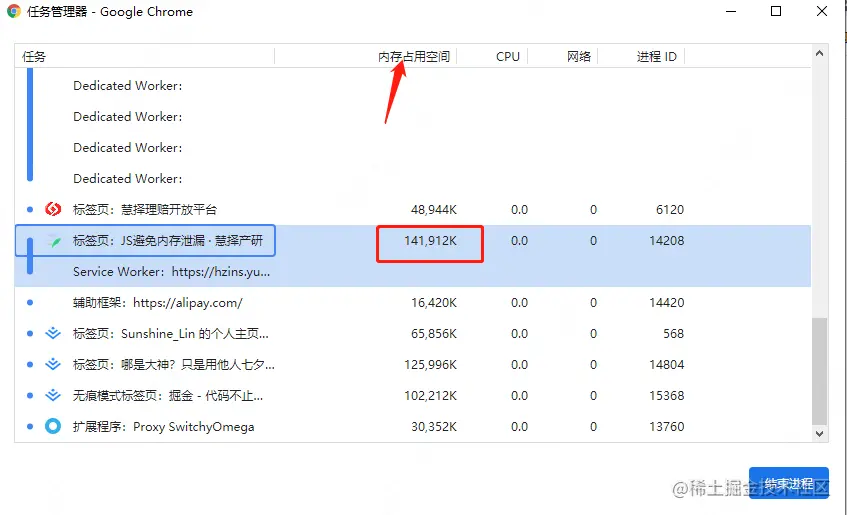Click the vertical scrollbar thumb of the task list
847x515 pixels.
[x=819, y=371]
